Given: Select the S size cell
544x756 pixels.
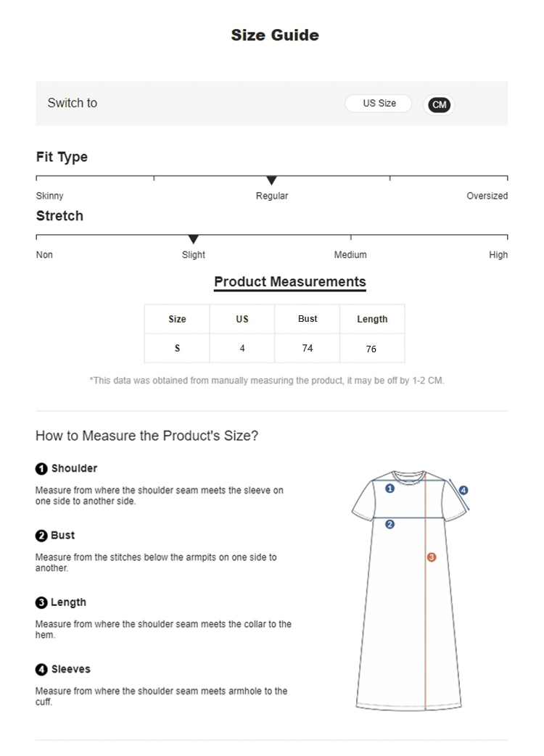Looking at the screenshot, I should 177,349.
